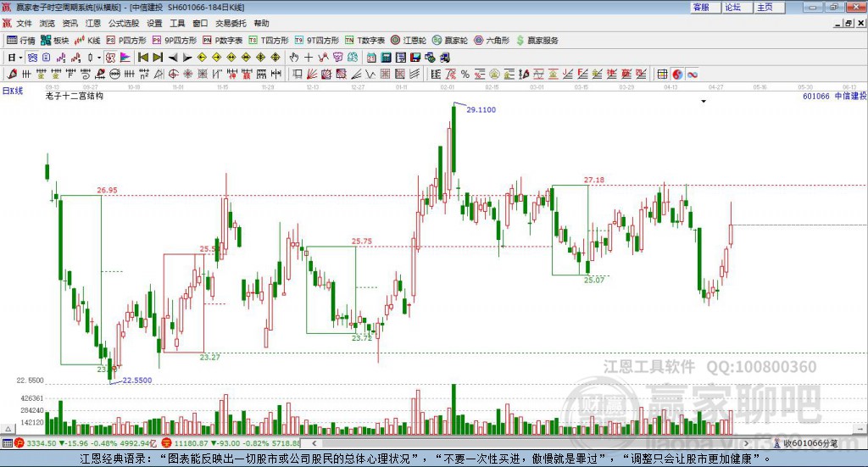Screen dimensions: 868x467
Task: Open the 帮助 menu
Action: click(261, 23)
